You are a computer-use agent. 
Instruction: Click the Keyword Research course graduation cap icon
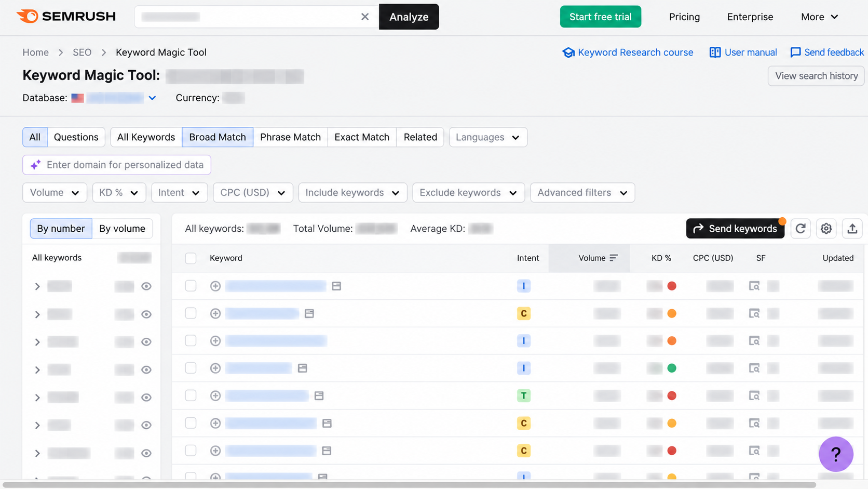[x=568, y=52]
